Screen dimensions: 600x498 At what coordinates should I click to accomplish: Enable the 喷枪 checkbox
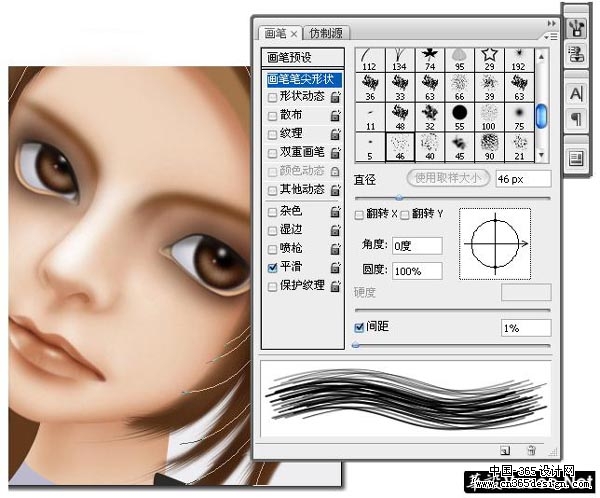[272, 250]
